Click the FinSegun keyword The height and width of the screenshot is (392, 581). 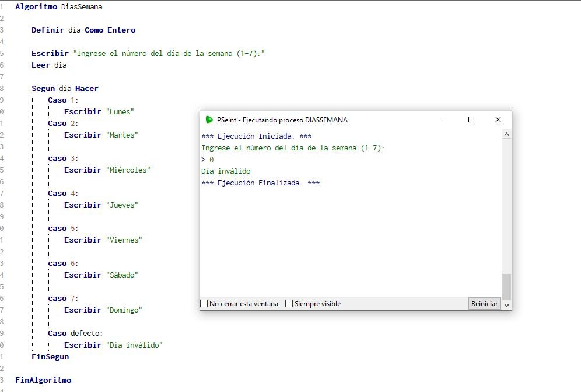click(50, 357)
